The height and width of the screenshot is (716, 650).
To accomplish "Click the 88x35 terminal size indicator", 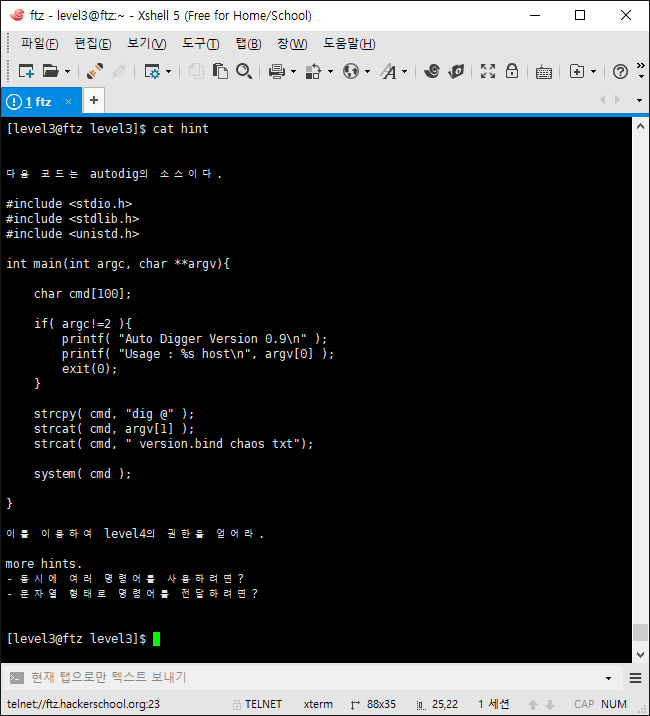I will pos(373,704).
